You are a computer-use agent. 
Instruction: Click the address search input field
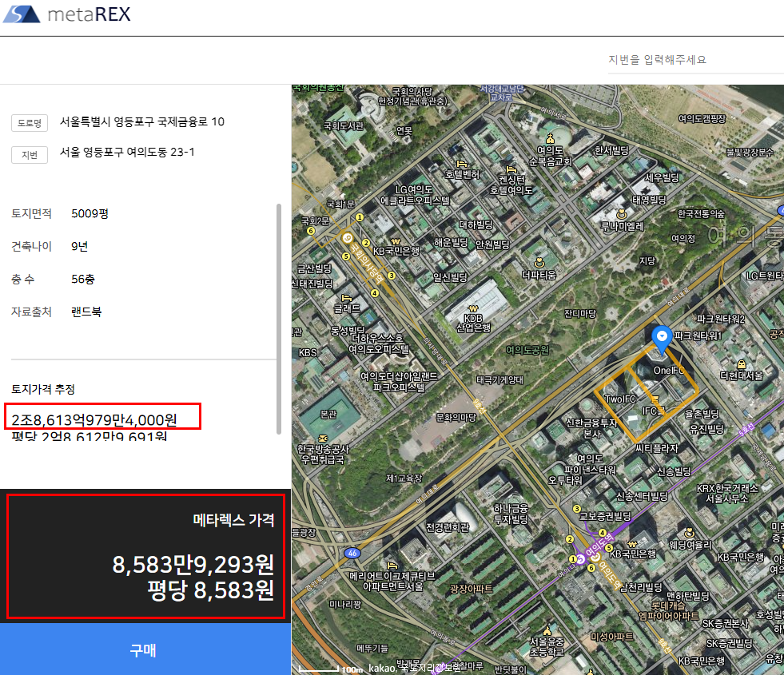click(695, 60)
